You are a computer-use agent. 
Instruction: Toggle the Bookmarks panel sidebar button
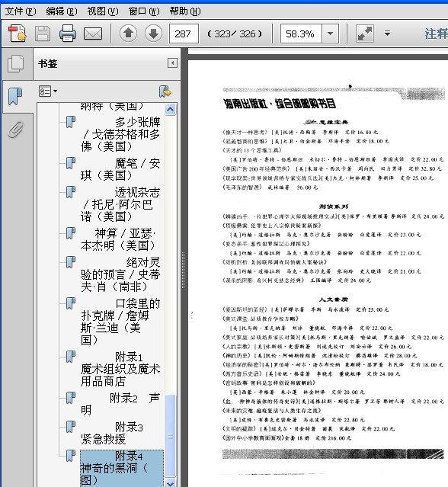pyautogui.click(x=15, y=96)
